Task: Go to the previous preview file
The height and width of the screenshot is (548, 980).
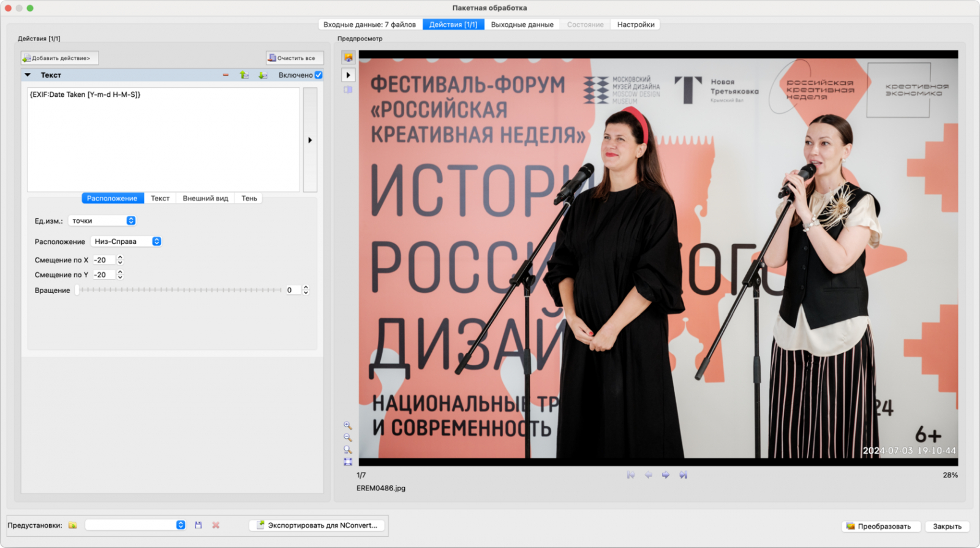Action: (648, 475)
